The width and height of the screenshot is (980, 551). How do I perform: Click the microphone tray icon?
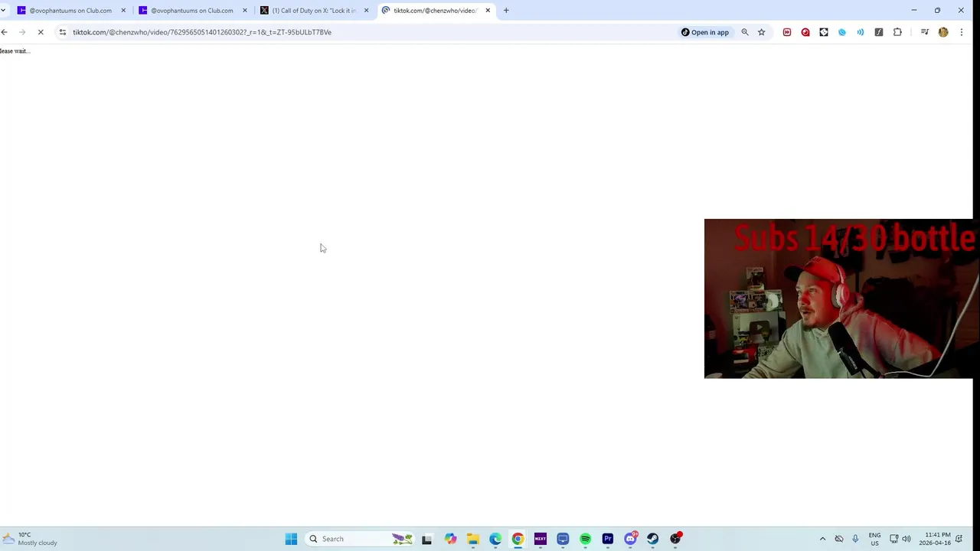(855, 539)
